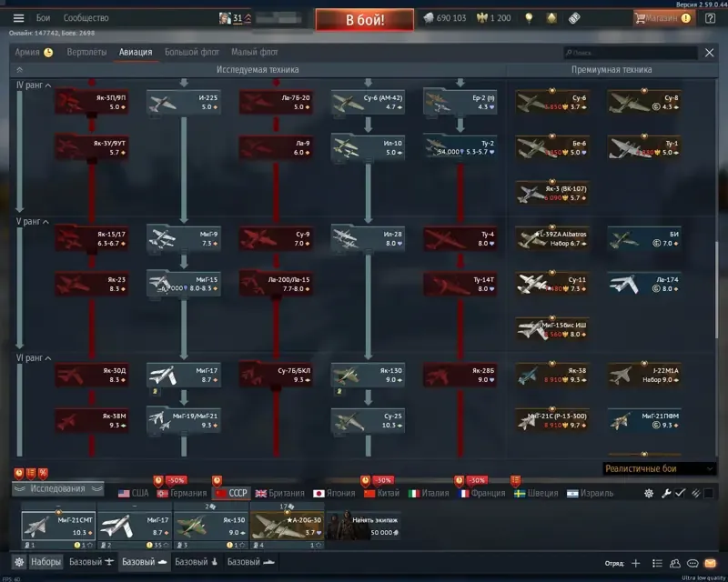Open the Реалистичные бои game mode dropdown
Image resolution: width=728 pixels, height=582 pixels.
(x=659, y=468)
